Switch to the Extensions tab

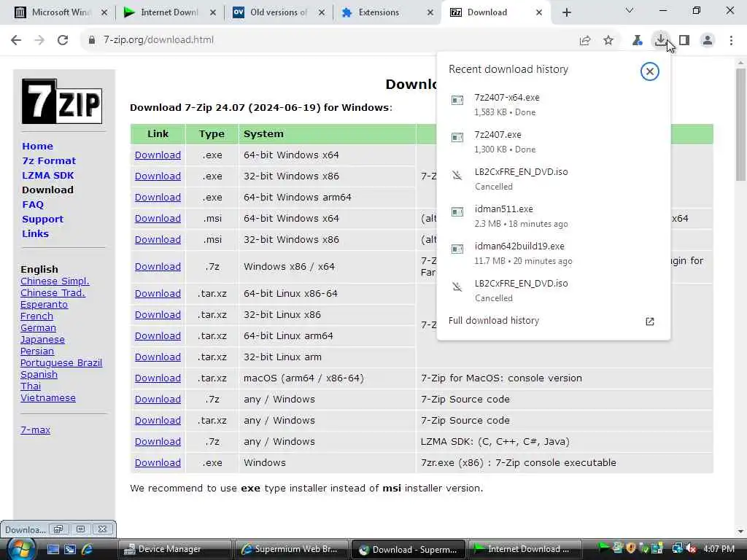click(387, 12)
